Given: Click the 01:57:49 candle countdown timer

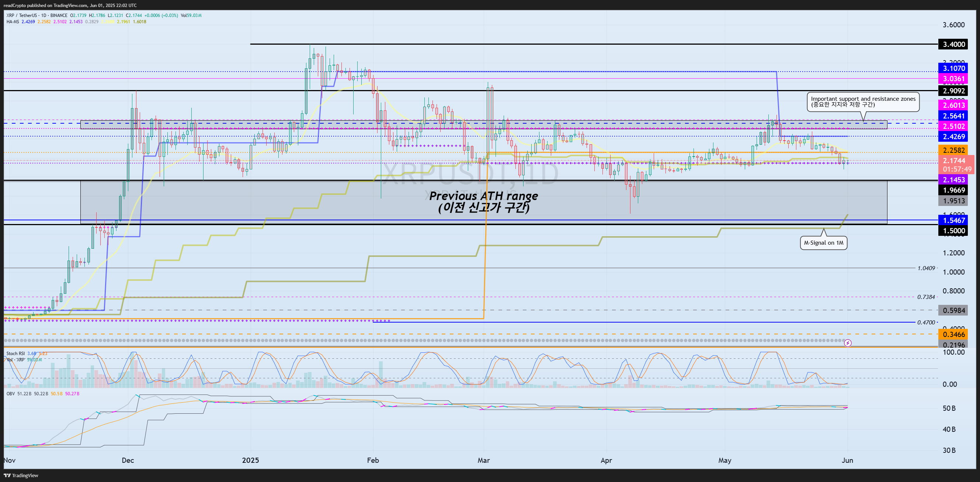Looking at the screenshot, I should (957, 169).
